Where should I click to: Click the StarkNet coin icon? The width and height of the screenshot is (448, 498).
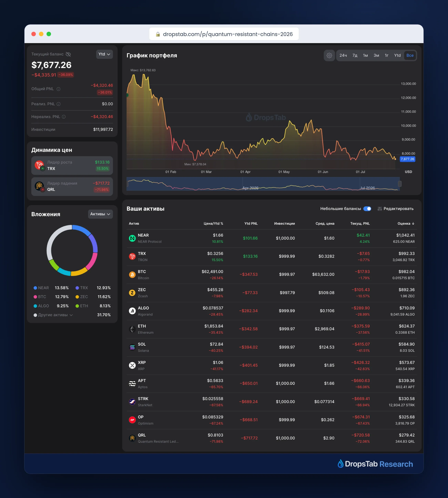coord(132,402)
